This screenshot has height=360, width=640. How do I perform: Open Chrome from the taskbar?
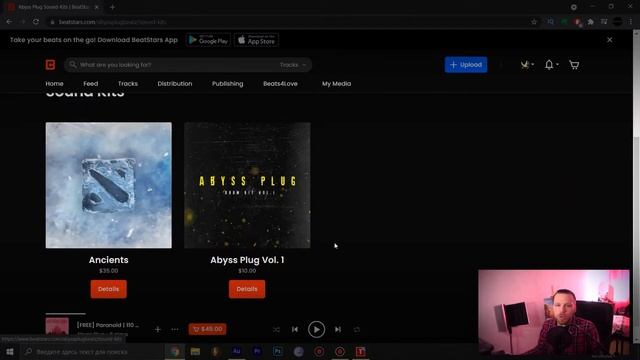tap(175, 351)
